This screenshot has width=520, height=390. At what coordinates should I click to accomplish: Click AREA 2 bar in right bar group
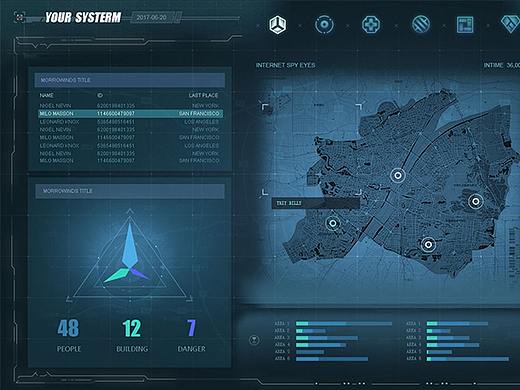point(438,331)
